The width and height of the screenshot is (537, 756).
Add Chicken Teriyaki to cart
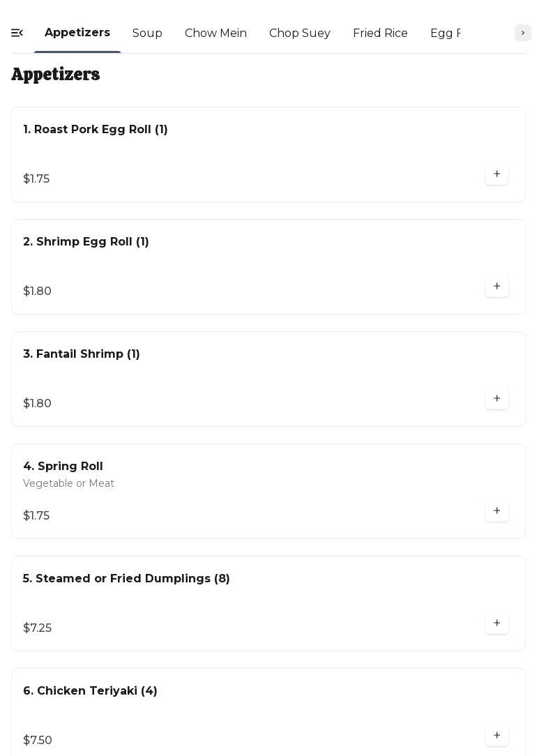[497, 736]
